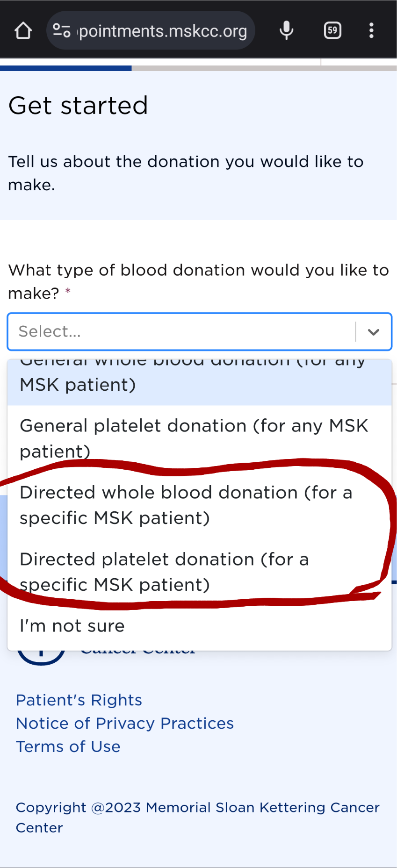
Task: Choose Directed platelet donation option
Action: [199, 572]
